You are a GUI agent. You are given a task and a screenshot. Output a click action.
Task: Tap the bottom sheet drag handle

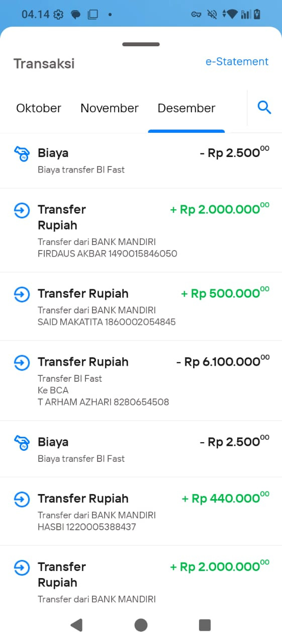[x=141, y=44]
